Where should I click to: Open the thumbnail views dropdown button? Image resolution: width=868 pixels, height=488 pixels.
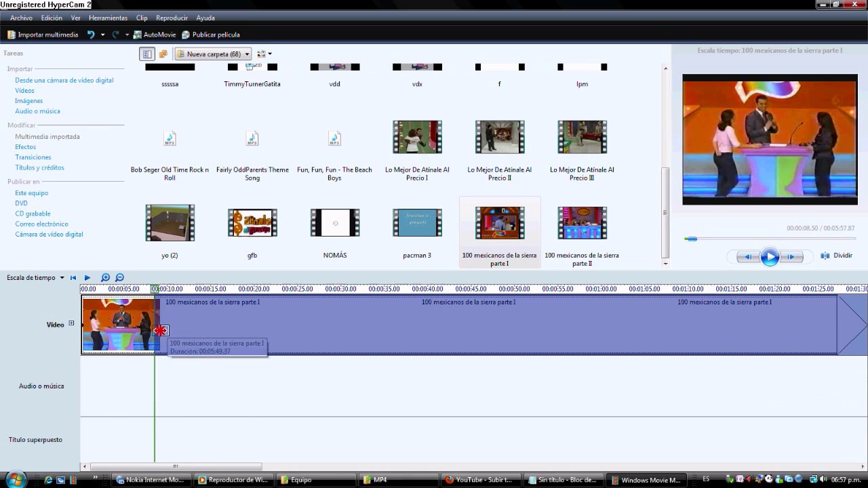[x=264, y=54]
